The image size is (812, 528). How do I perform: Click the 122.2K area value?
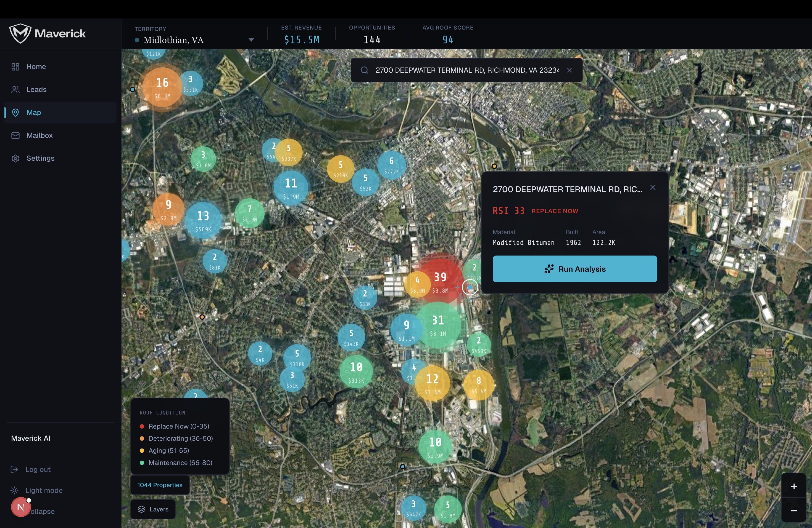point(603,242)
